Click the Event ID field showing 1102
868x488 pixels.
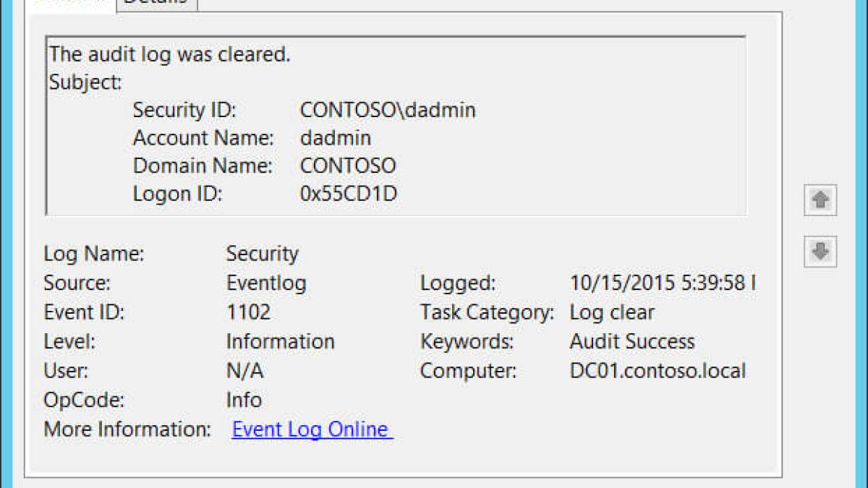click(x=248, y=312)
